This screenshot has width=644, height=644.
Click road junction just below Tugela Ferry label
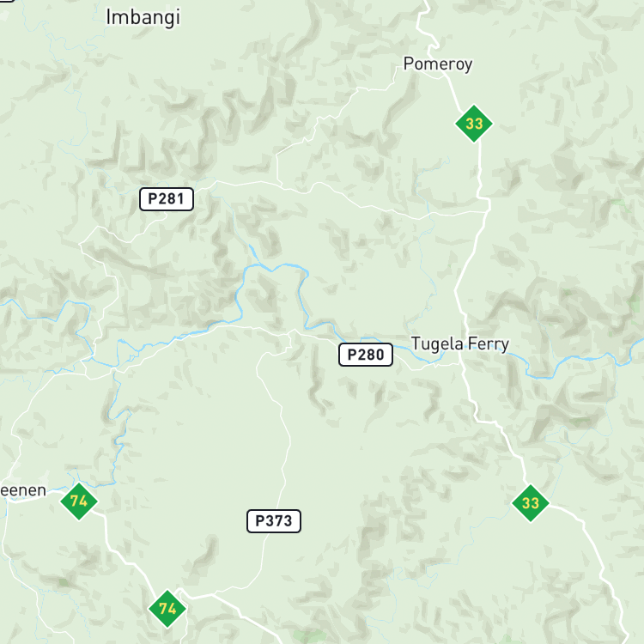tap(461, 363)
